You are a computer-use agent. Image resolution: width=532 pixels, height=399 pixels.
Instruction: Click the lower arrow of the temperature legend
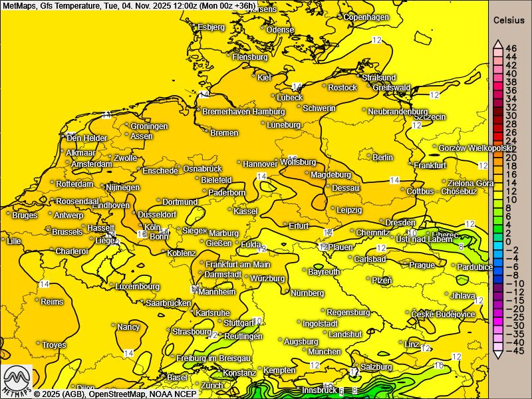point(497,354)
